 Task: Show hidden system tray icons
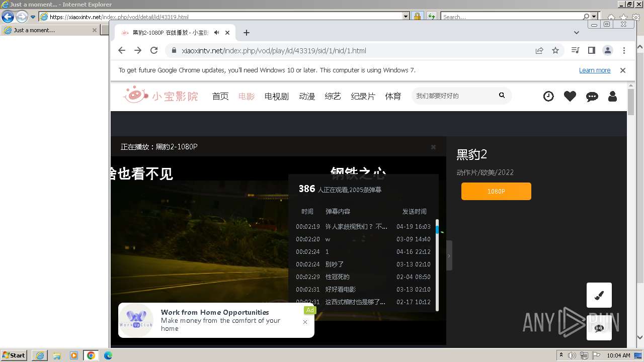pyautogui.click(x=561, y=355)
